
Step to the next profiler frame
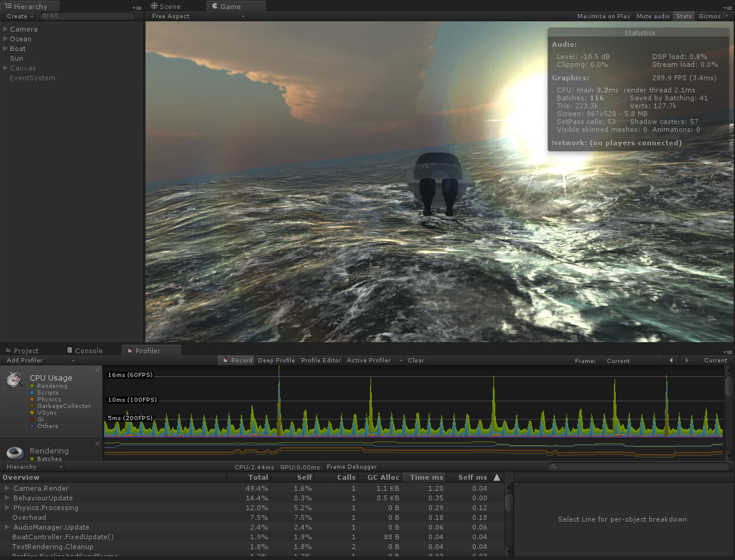pos(687,361)
